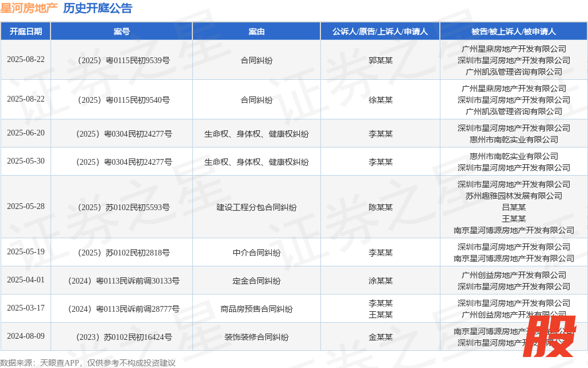This screenshot has height=368, width=588.
Task: Click the 星河房地产 company name in title
Action: pos(29,8)
